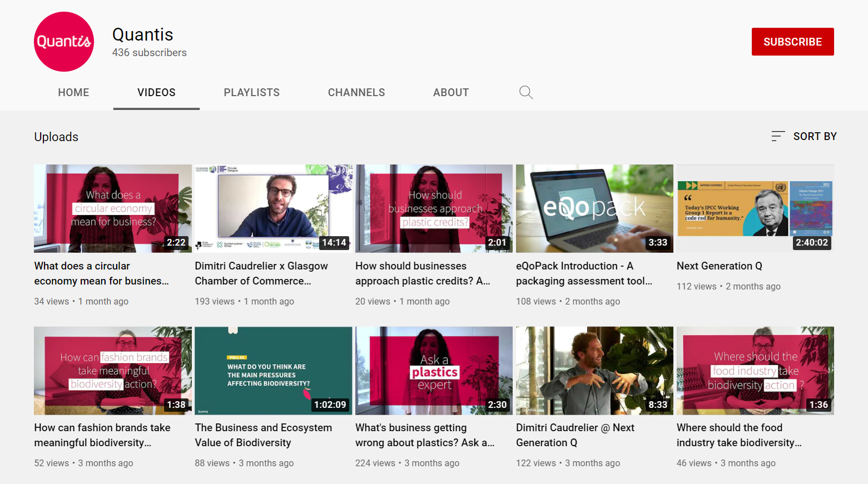868x484 pixels.
Task: Click the 14:14 duration badge
Action: [x=334, y=242]
